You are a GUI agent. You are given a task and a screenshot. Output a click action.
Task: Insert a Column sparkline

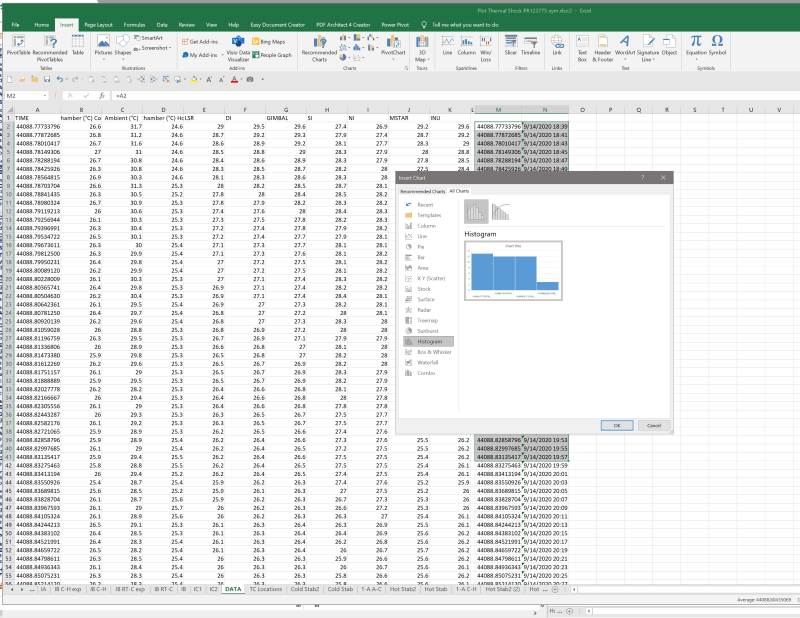(466, 45)
